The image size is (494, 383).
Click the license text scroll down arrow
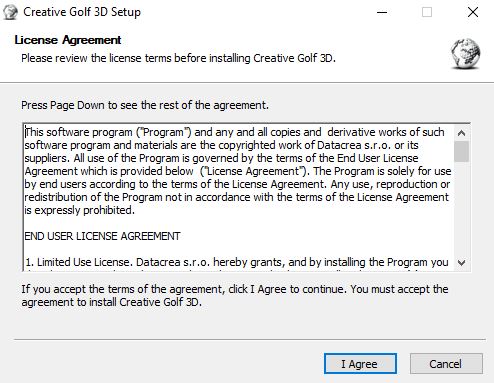point(462,263)
